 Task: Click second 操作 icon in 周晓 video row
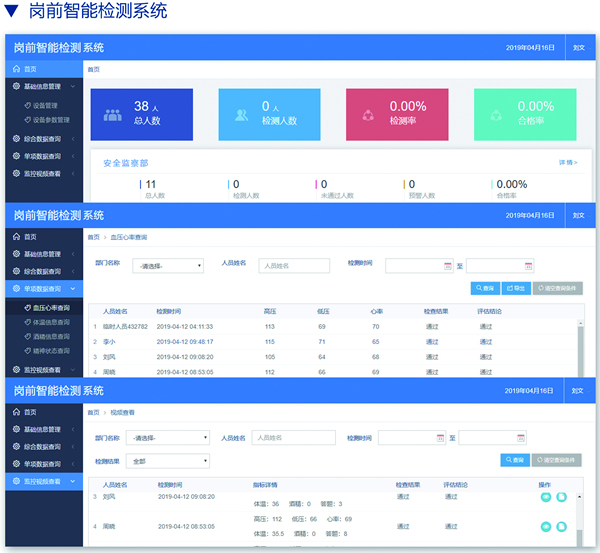tap(561, 526)
